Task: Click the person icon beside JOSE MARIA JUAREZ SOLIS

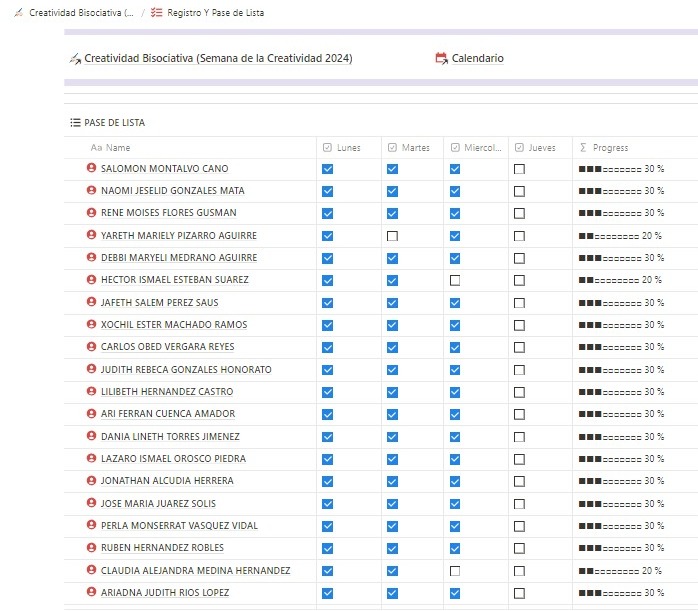Action: click(91, 503)
